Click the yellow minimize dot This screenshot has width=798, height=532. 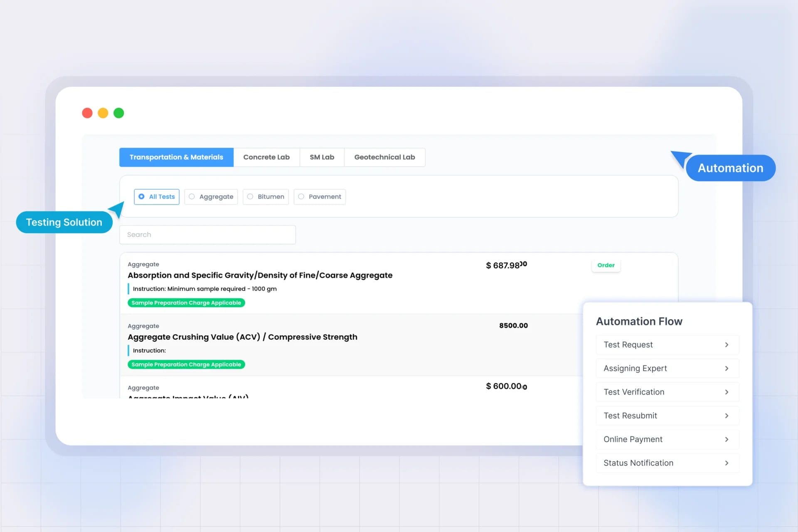(x=103, y=113)
